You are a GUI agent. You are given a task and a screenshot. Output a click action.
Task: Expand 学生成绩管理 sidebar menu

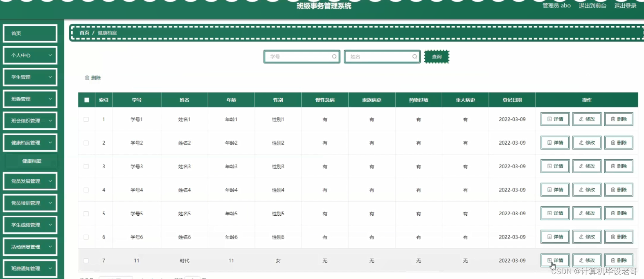[30, 225]
